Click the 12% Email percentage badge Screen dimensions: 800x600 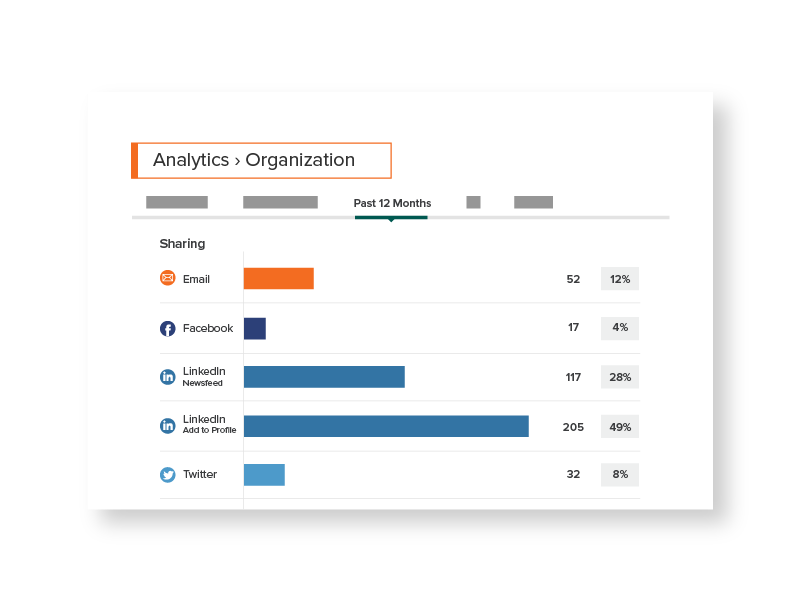[x=620, y=279]
